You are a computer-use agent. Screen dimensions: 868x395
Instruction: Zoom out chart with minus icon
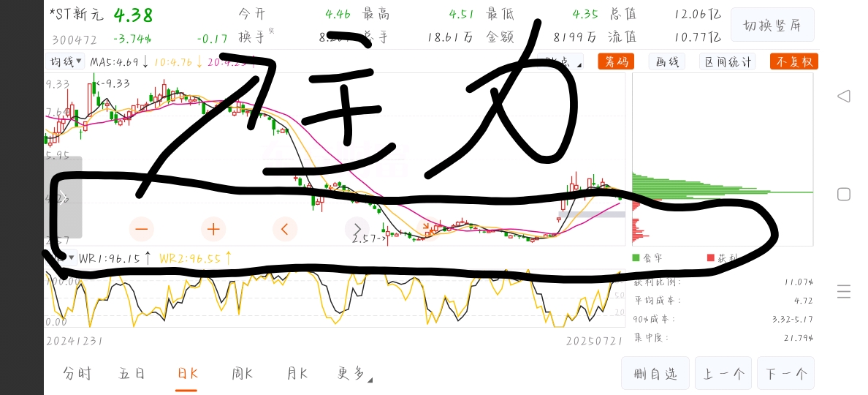142,229
